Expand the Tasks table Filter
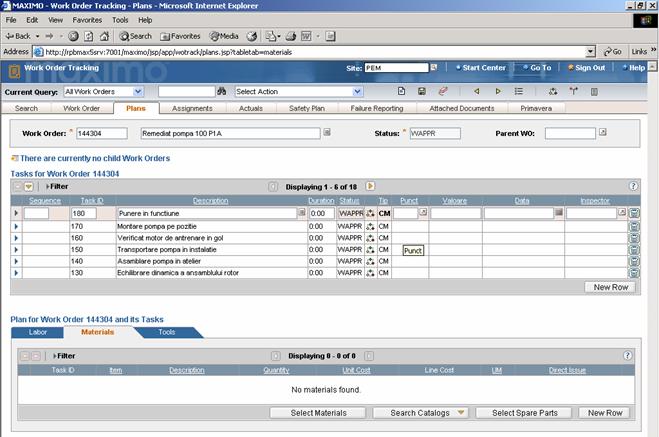The image size is (659, 437). click(x=57, y=186)
